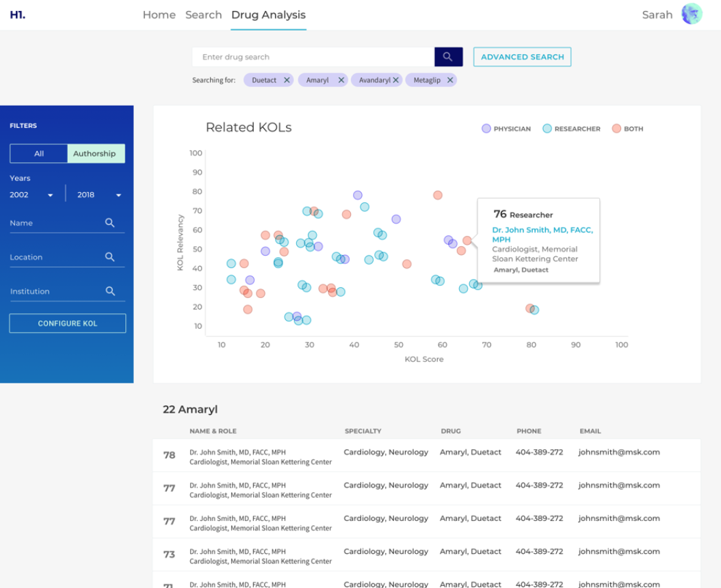Click the magnifier search button
Screen dimensions: 721x588
tap(448, 57)
